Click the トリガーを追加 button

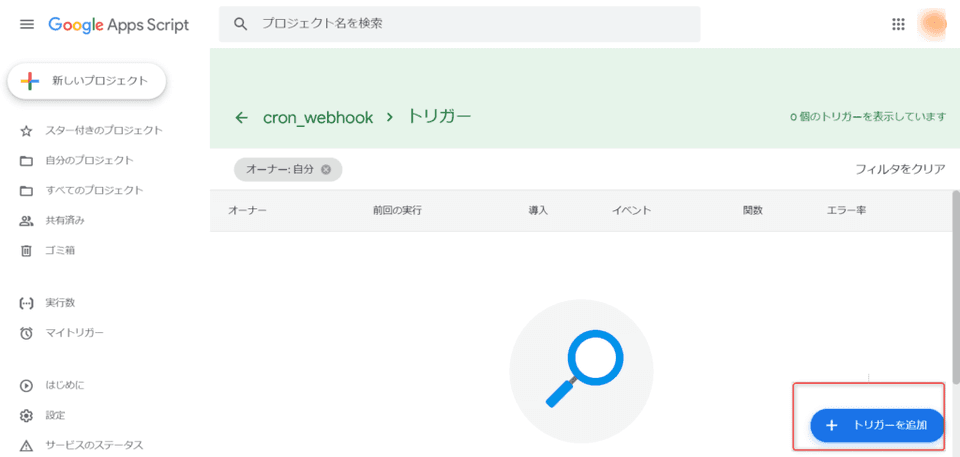877,425
